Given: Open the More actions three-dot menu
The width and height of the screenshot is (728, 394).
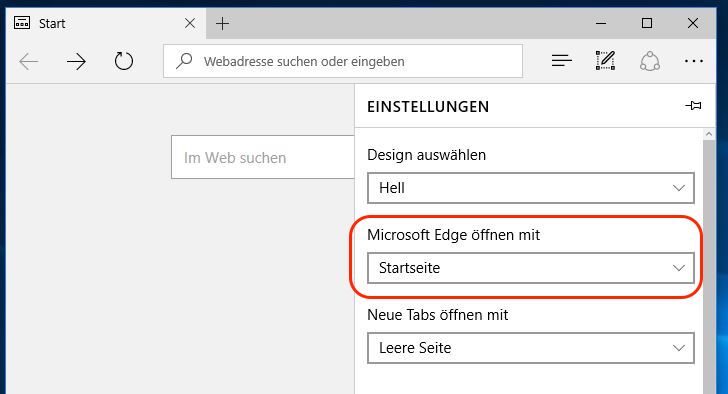Looking at the screenshot, I should click(694, 61).
